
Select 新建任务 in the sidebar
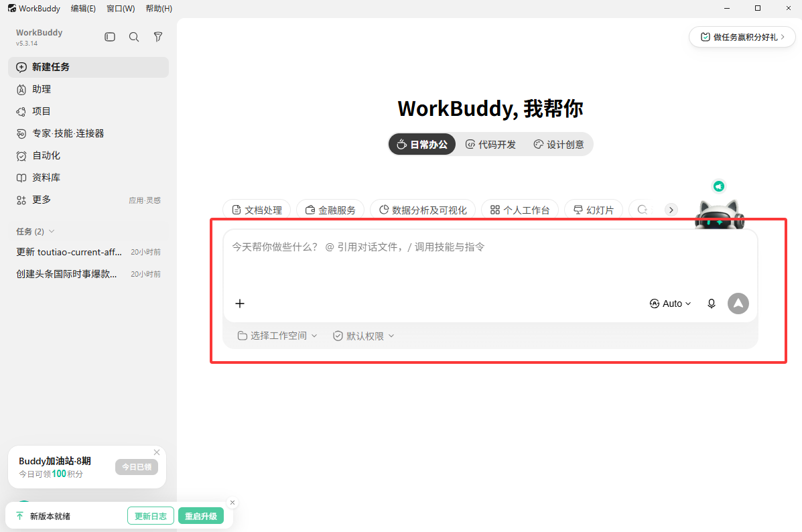[x=88, y=67]
